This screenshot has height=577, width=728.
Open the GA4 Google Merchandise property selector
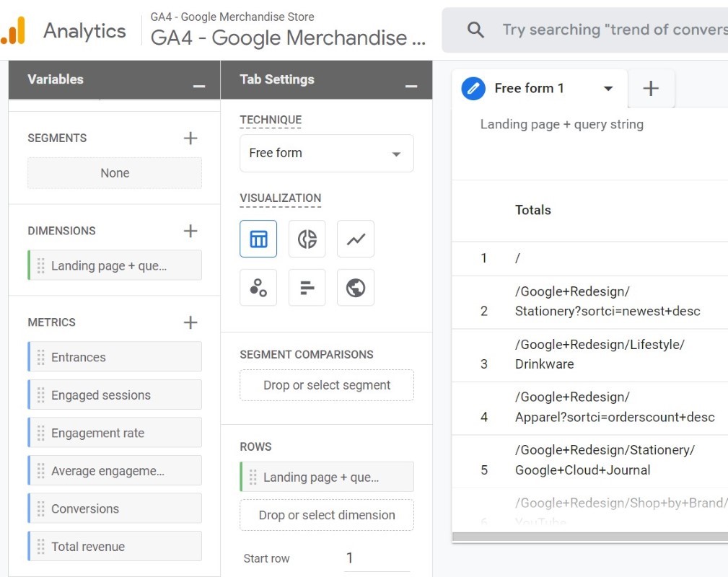click(288, 38)
